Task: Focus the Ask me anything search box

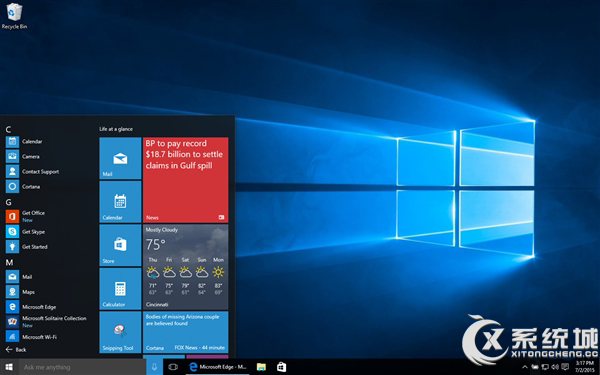Action: click(x=82, y=367)
